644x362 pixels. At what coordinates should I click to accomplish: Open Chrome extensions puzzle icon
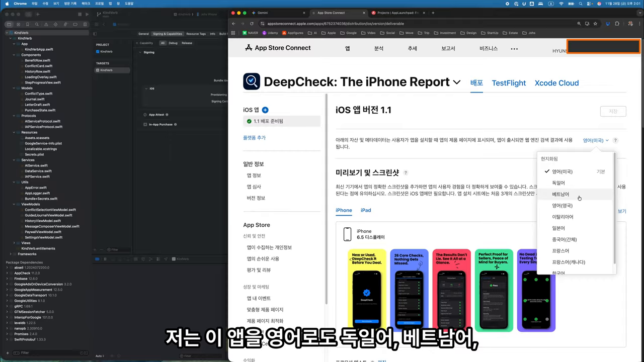tap(616, 24)
